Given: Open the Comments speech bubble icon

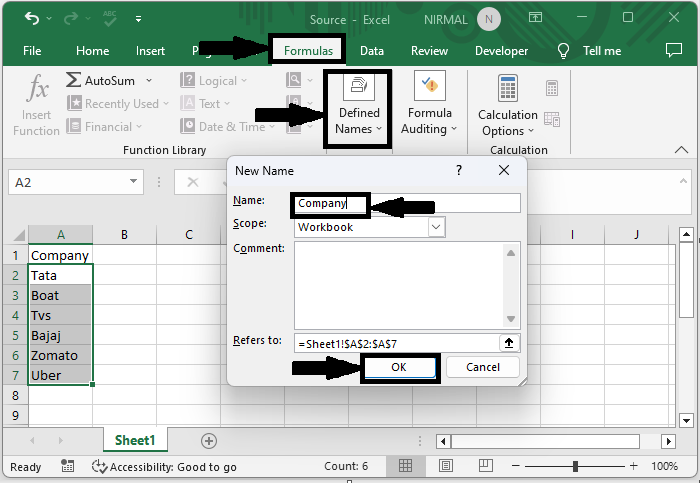Looking at the screenshot, I should pyautogui.click(x=674, y=50).
